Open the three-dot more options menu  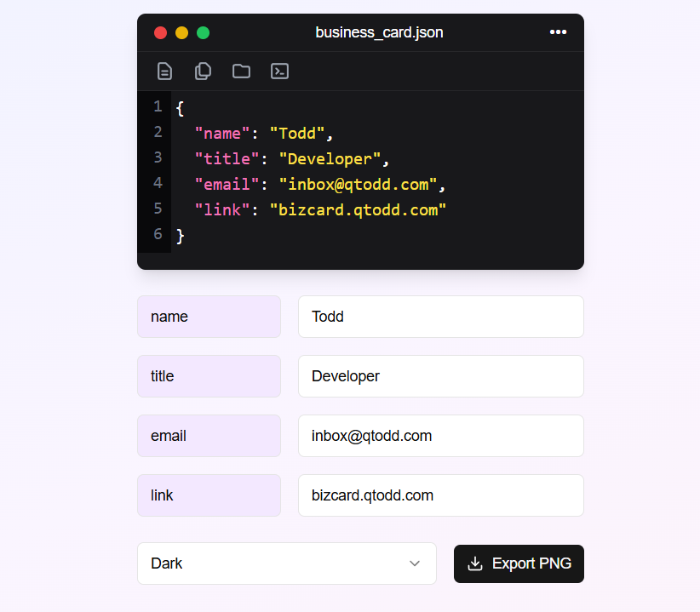tap(558, 32)
